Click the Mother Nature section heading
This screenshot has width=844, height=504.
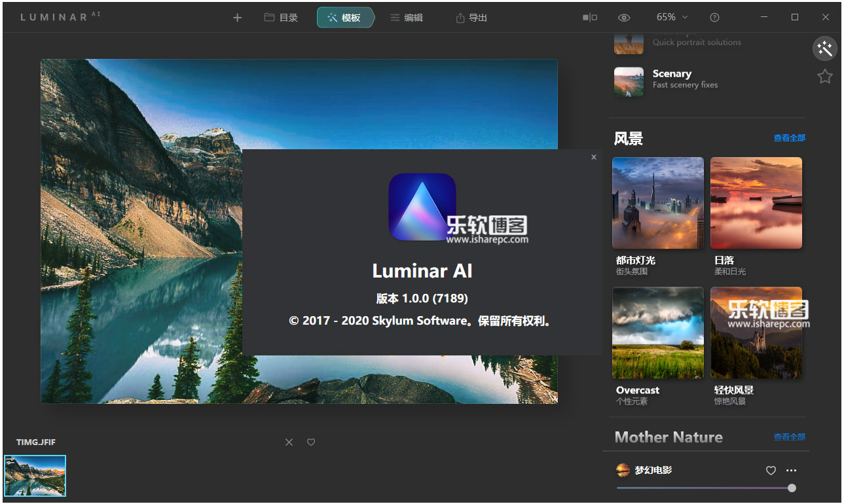669,437
